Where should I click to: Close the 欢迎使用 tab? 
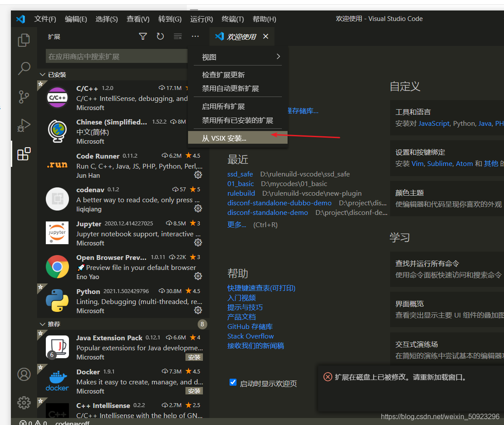(265, 36)
